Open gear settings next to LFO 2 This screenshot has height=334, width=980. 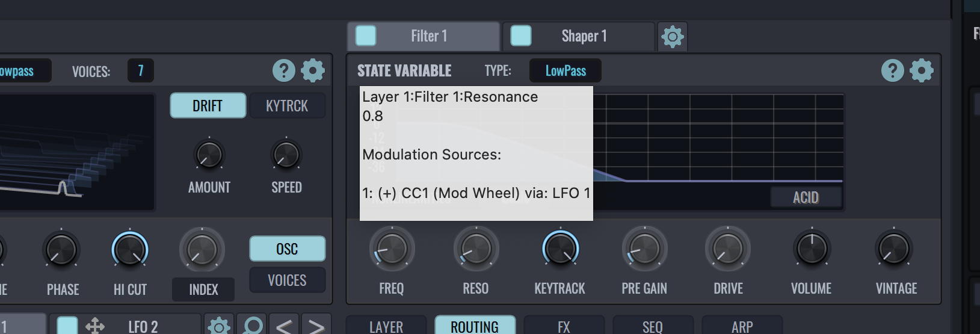coord(219,326)
